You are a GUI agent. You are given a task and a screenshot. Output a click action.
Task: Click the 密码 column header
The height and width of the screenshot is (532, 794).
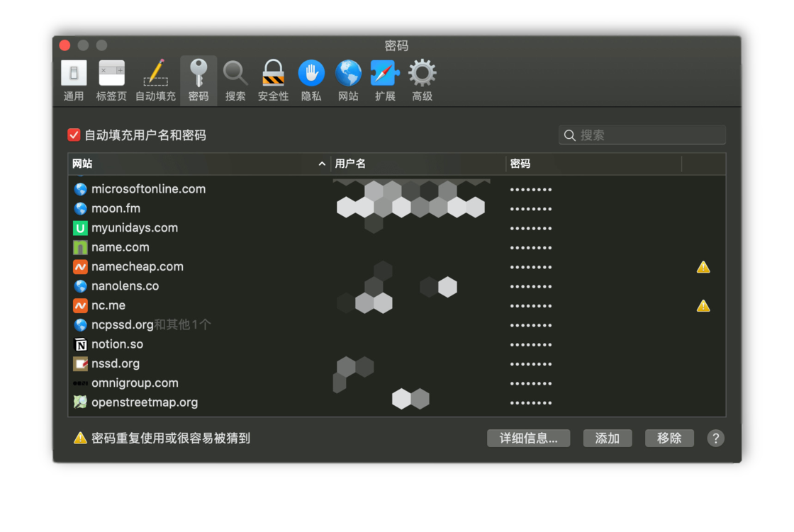[x=593, y=164]
